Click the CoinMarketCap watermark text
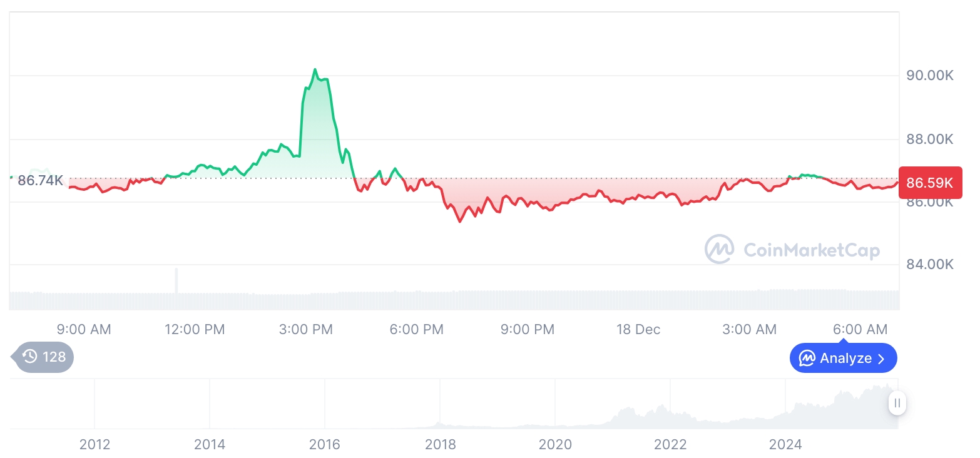980x458 pixels. click(x=811, y=250)
